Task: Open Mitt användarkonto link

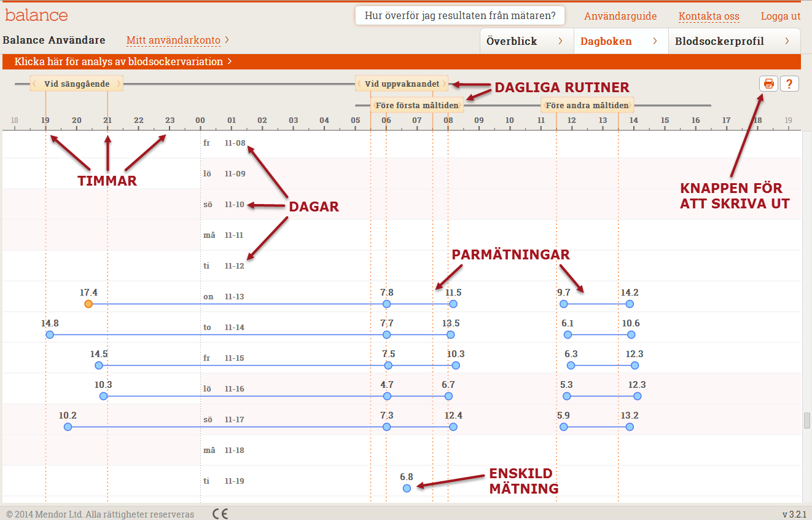Action: [x=173, y=41]
